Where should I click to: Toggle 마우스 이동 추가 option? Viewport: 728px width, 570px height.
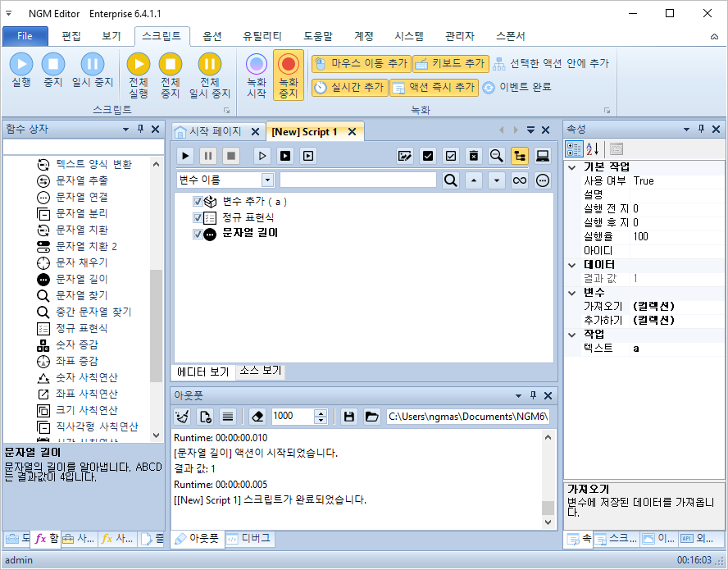click(x=362, y=64)
